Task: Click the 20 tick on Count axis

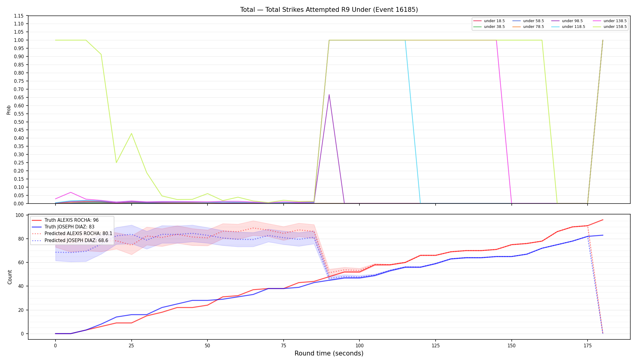Action: (21, 310)
